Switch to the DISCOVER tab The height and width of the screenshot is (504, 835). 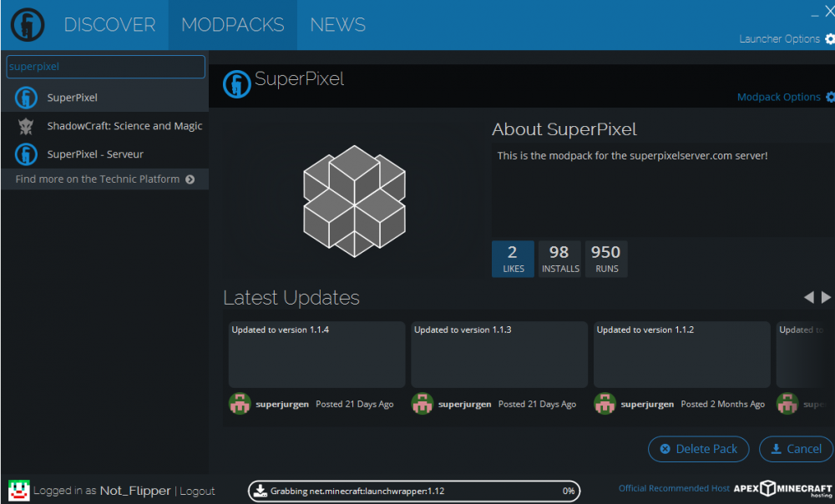coord(109,24)
